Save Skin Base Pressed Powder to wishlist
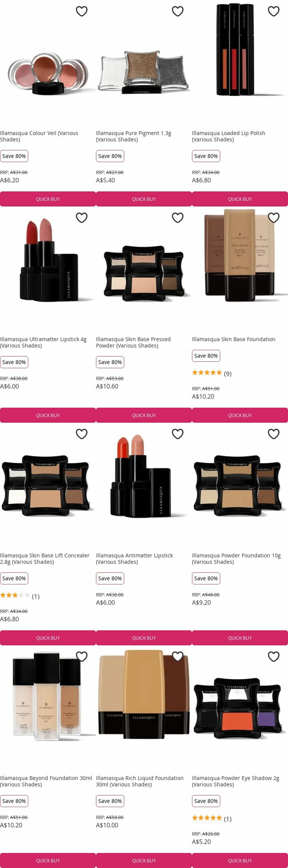 point(177,218)
